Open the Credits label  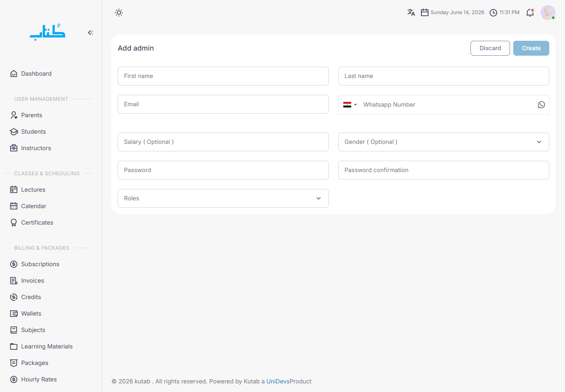(x=31, y=297)
